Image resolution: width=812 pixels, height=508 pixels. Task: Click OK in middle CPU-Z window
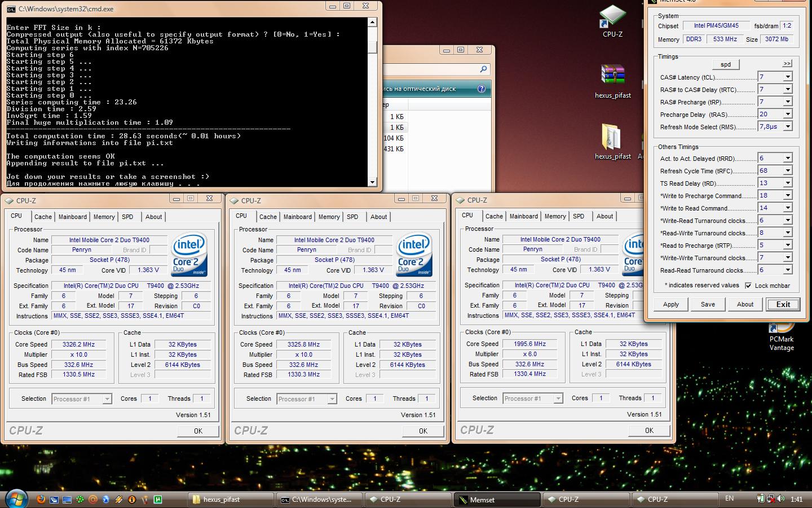click(423, 431)
